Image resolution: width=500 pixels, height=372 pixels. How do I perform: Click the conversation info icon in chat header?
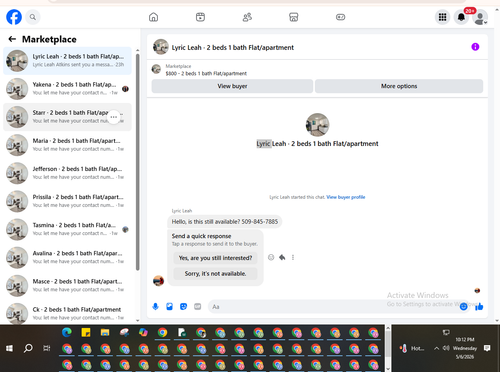point(475,47)
